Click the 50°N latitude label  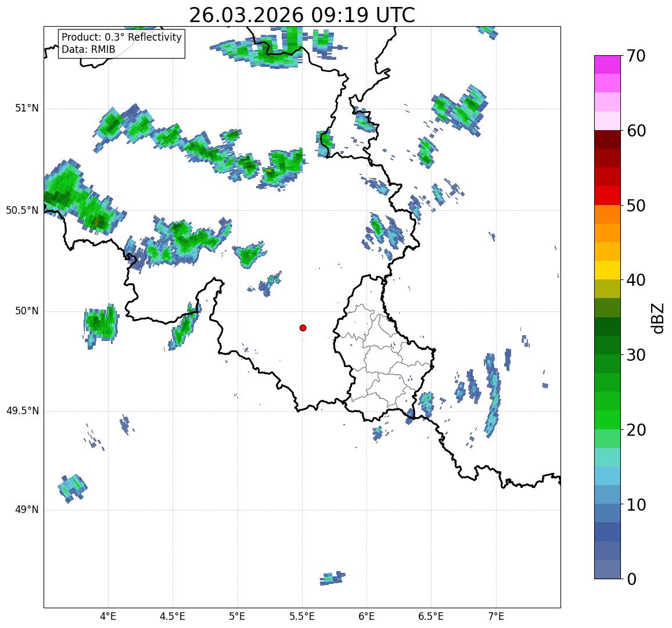pyautogui.click(x=27, y=311)
